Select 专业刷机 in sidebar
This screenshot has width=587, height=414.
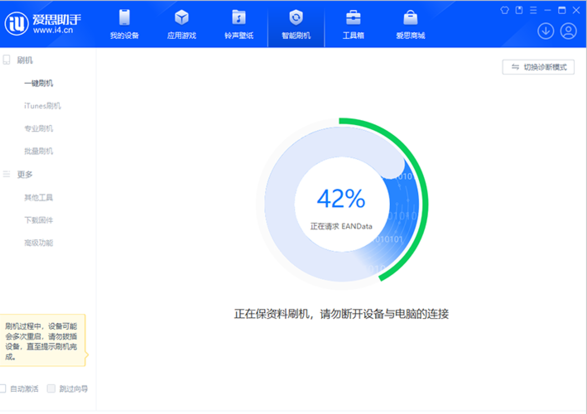(39, 128)
